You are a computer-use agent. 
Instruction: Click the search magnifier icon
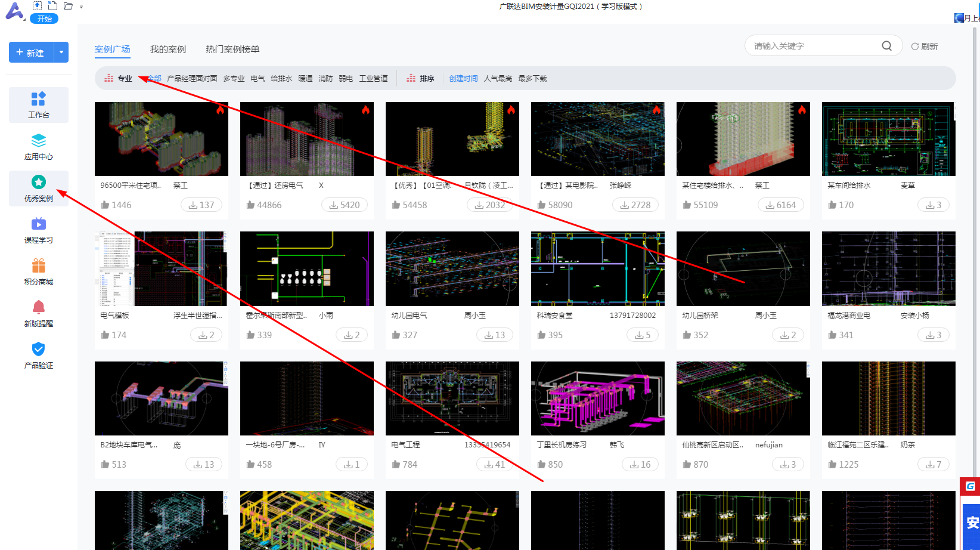point(887,46)
